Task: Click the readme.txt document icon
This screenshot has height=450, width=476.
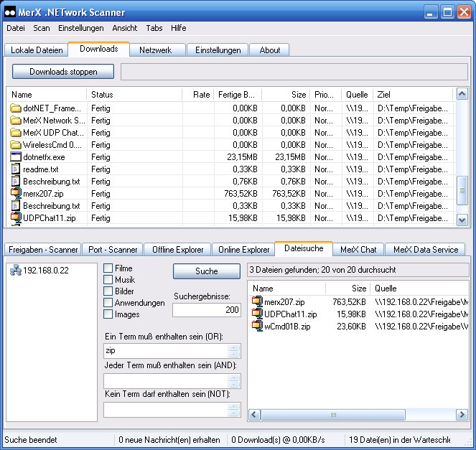Action: point(16,169)
